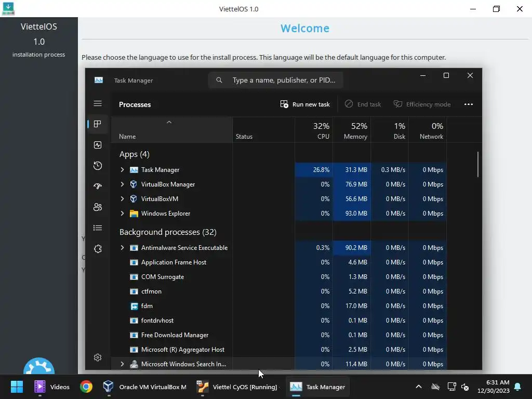Click the End task button

point(363,104)
